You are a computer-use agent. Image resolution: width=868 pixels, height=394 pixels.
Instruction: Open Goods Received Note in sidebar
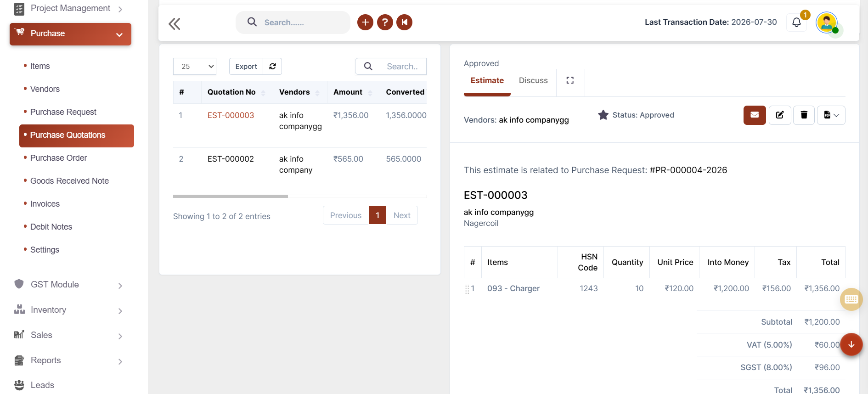point(69,181)
